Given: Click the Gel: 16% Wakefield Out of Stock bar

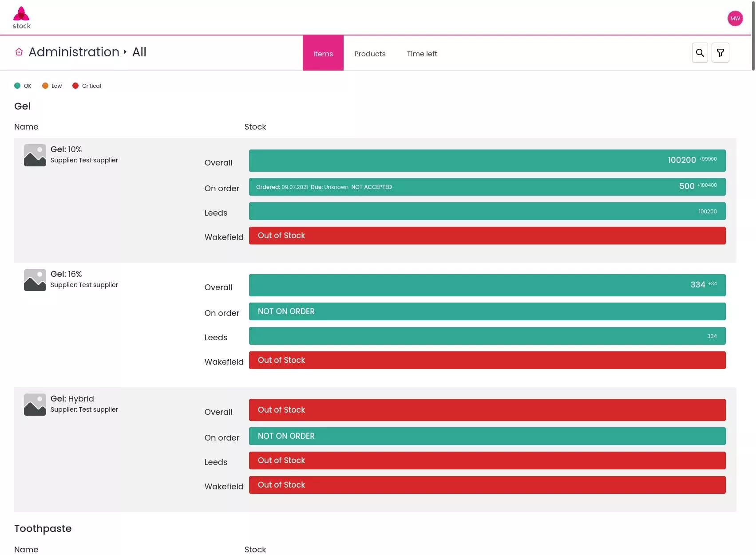Looking at the screenshot, I should coord(487,360).
